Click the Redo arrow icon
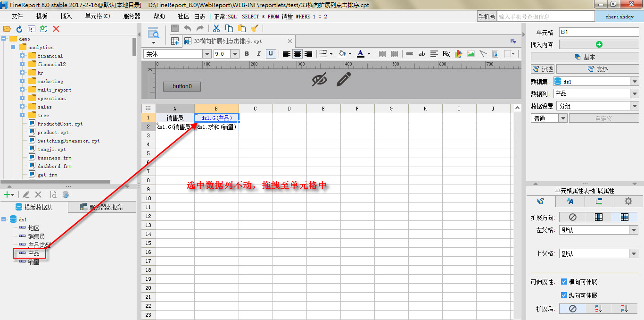Viewport: 644px width, 320px height. (200, 28)
